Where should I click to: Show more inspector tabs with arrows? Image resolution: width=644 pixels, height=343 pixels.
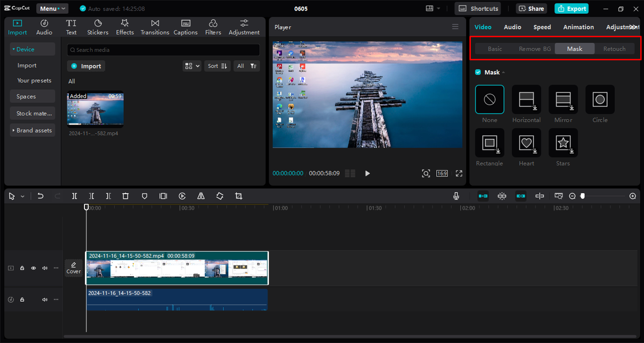pyautogui.click(x=633, y=27)
